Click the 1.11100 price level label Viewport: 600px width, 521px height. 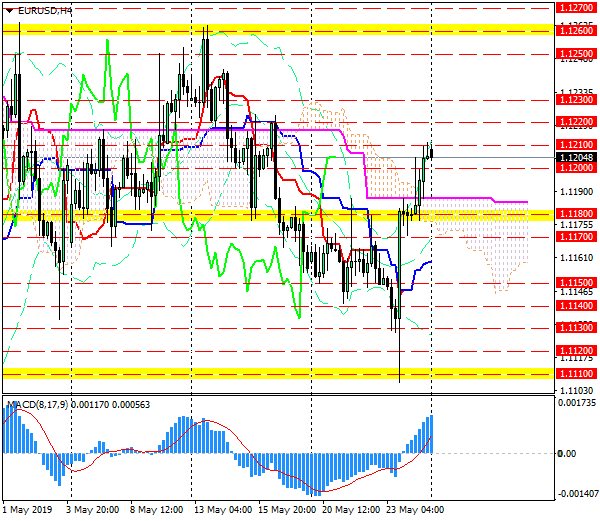pos(577,373)
